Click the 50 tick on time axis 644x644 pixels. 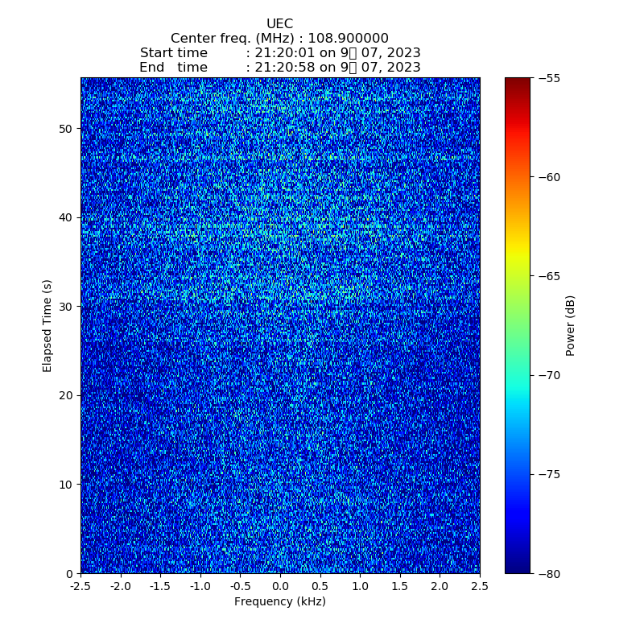[65, 129]
